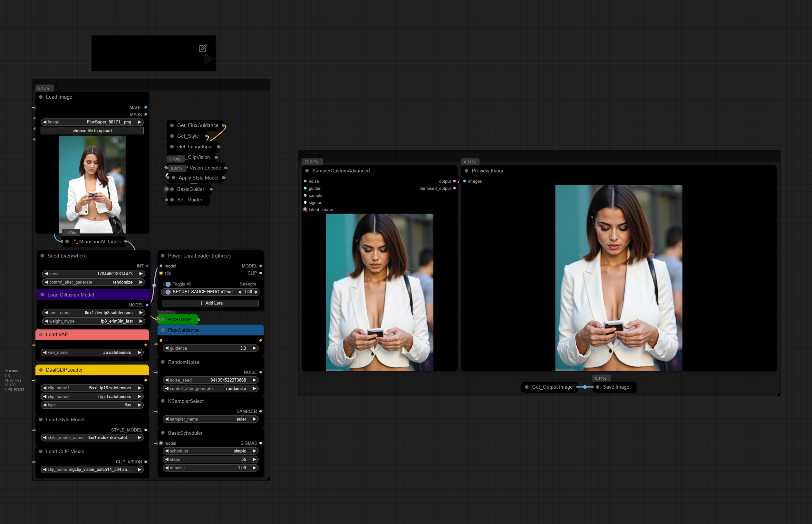Screen dimensions: 812x524
Task: Switch the Toggle All Lora switch
Action: click(x=167, y=284)
